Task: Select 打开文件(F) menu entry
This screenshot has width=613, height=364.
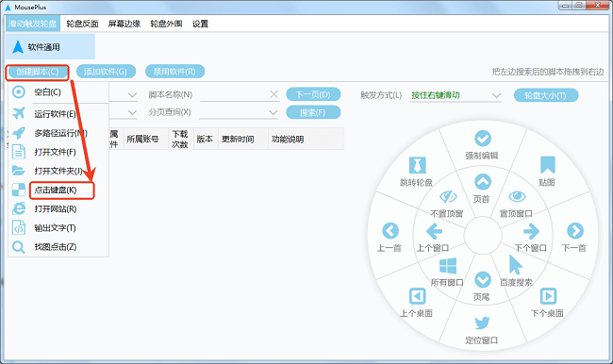Action: coord(55,152)
